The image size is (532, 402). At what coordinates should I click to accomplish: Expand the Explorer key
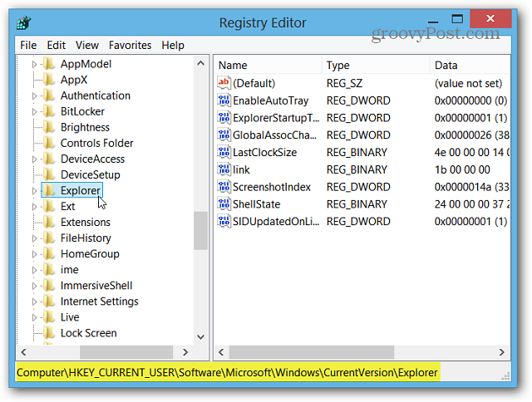tap(34, 191)
